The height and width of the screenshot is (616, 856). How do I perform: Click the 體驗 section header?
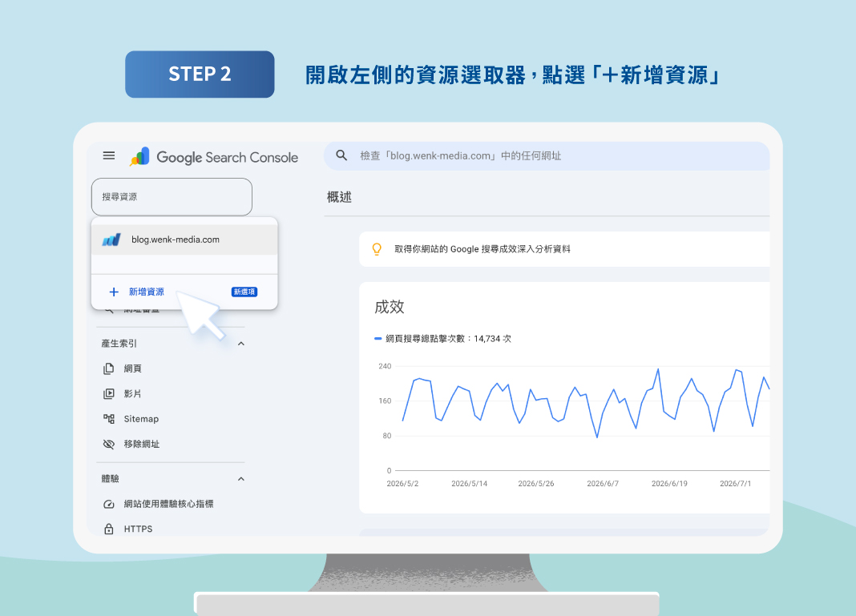pos(111,479)
